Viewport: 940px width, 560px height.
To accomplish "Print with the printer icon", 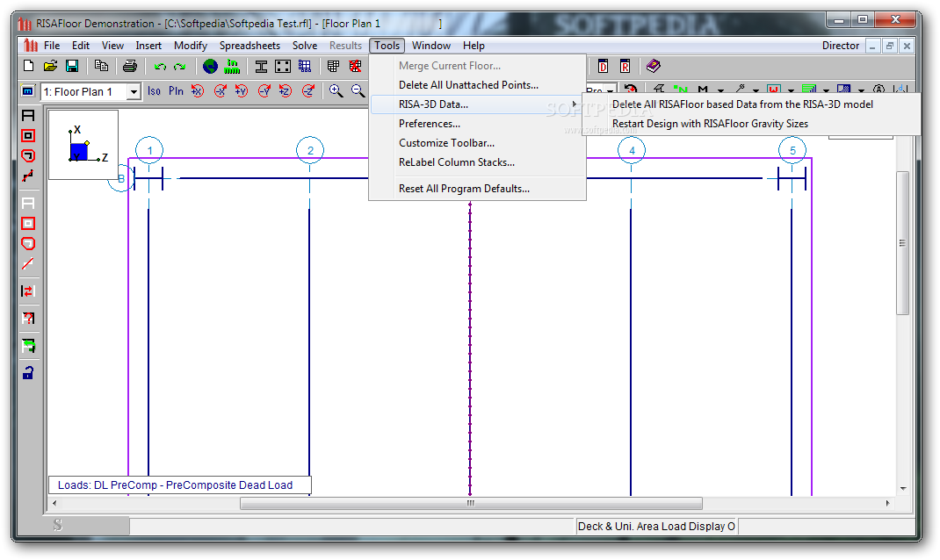I will 129,66.
